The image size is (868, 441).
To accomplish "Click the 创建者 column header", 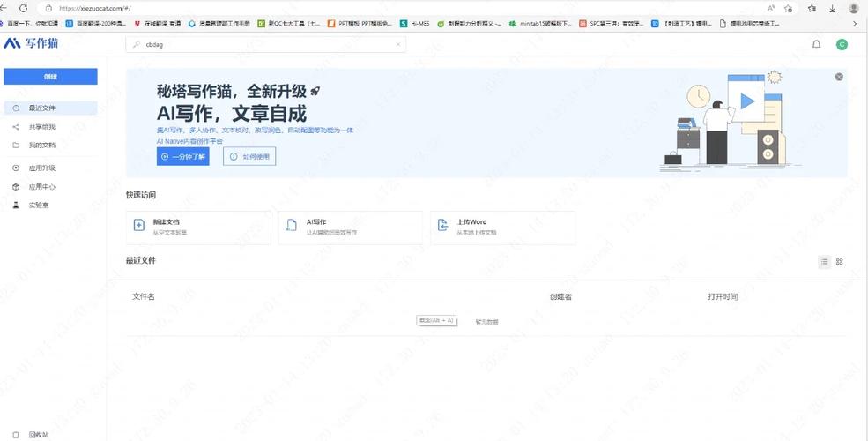I will (560, 297).
